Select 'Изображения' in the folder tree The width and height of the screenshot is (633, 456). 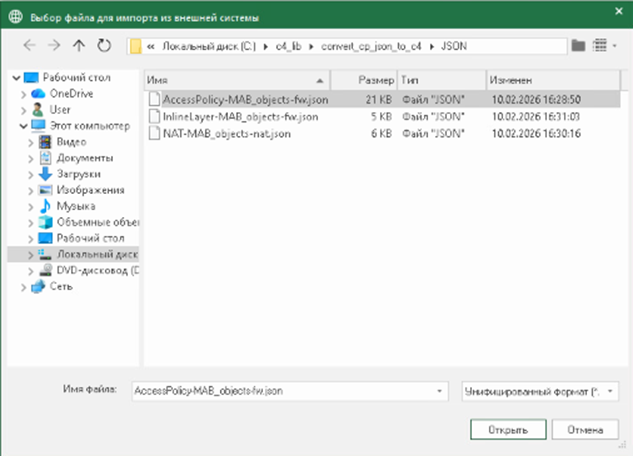point(90,190)
